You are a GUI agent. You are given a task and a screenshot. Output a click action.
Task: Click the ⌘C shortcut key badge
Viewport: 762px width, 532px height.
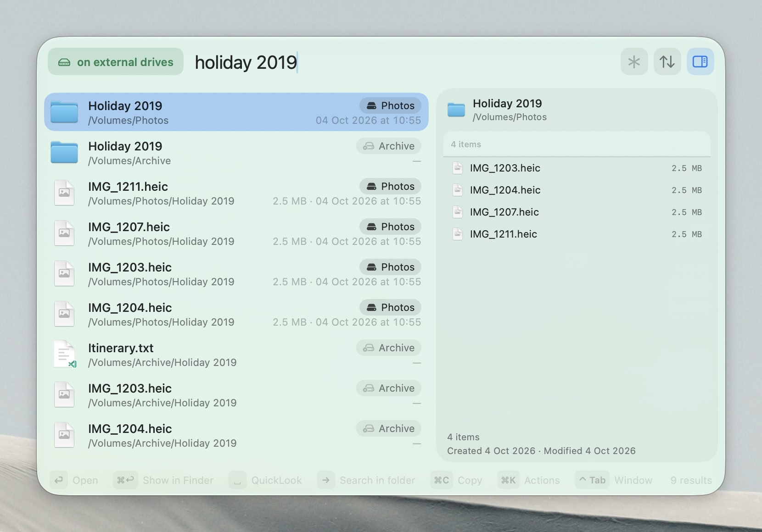point(442,480)
